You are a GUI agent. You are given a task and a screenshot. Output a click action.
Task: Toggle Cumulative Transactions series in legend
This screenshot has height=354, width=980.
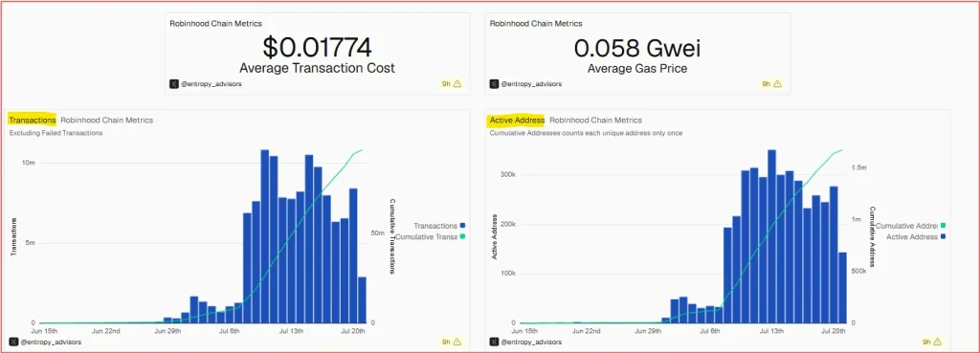pyautogui.click(x=431, y=236)
